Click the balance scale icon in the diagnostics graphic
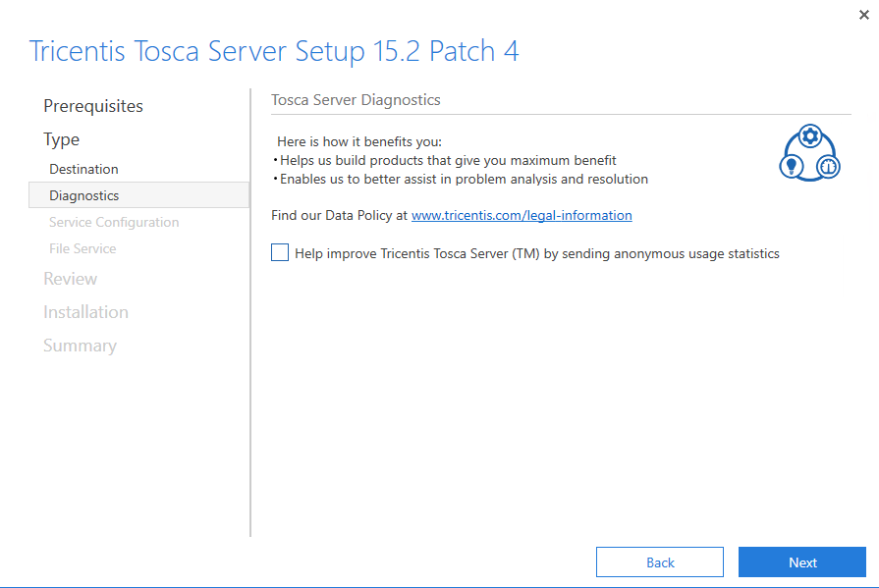Viewport: 879px width, 588px height. coord(828,166)
